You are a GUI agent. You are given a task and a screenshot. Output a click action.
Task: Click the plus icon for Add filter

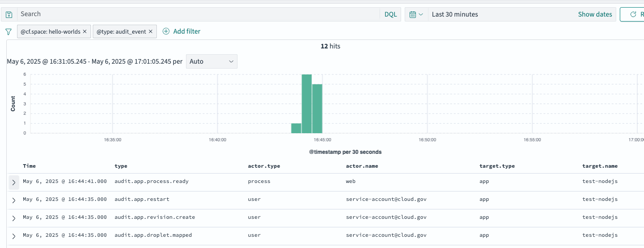166,31
